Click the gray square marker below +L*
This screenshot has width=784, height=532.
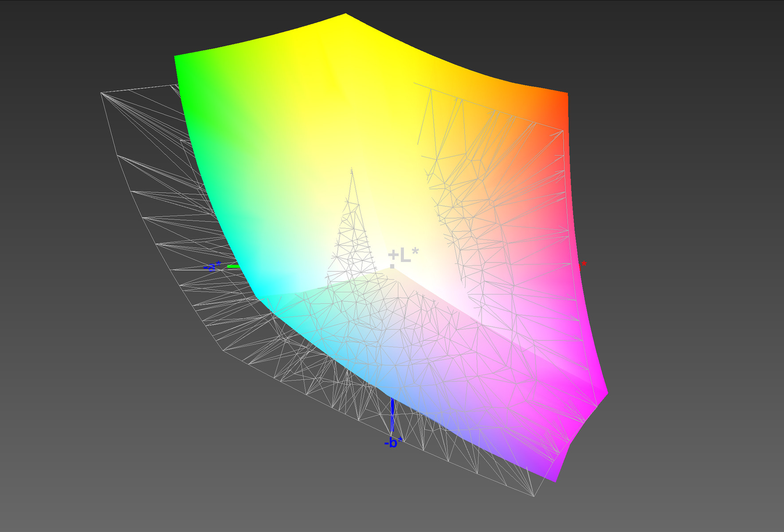392,266
